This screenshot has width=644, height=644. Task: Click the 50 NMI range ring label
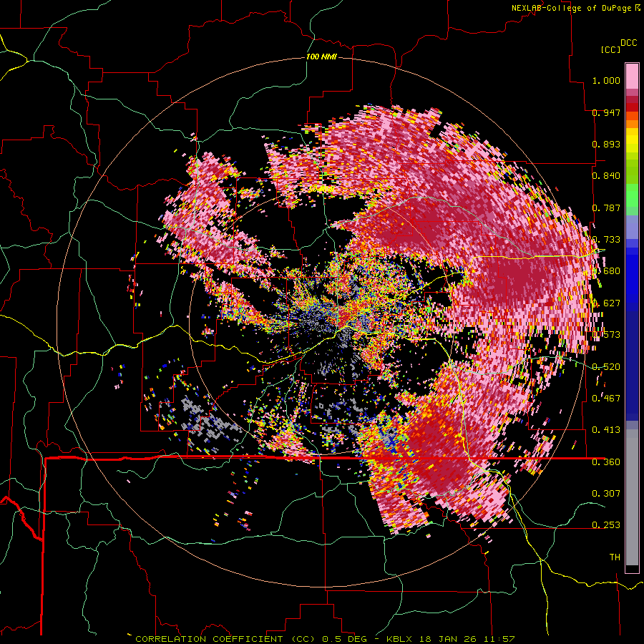[x=321, y=190]
